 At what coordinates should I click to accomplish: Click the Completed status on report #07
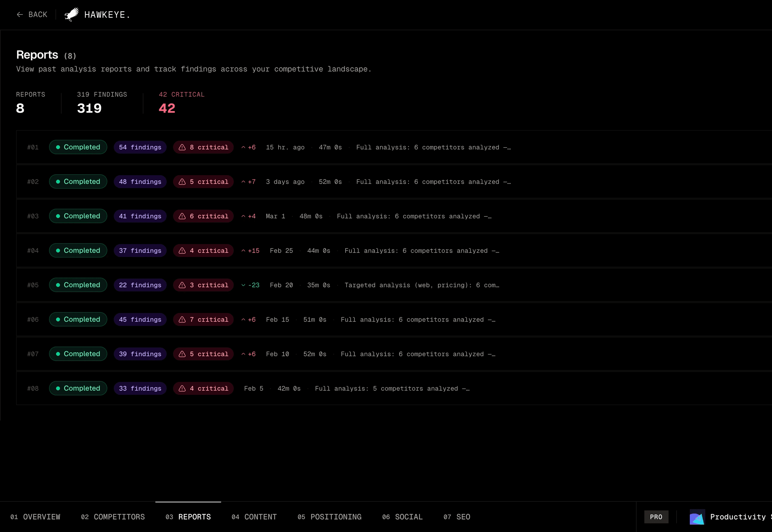(78, 354)
